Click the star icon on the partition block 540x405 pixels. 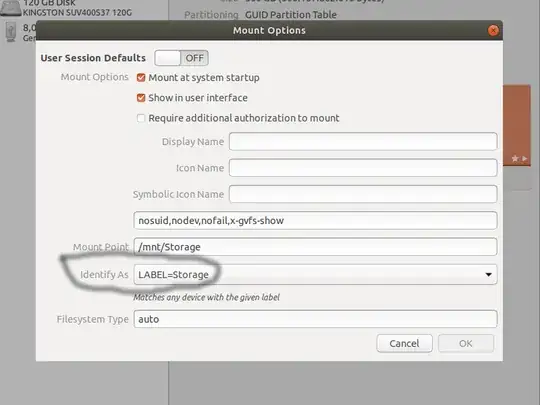click(x=515, y=158)
